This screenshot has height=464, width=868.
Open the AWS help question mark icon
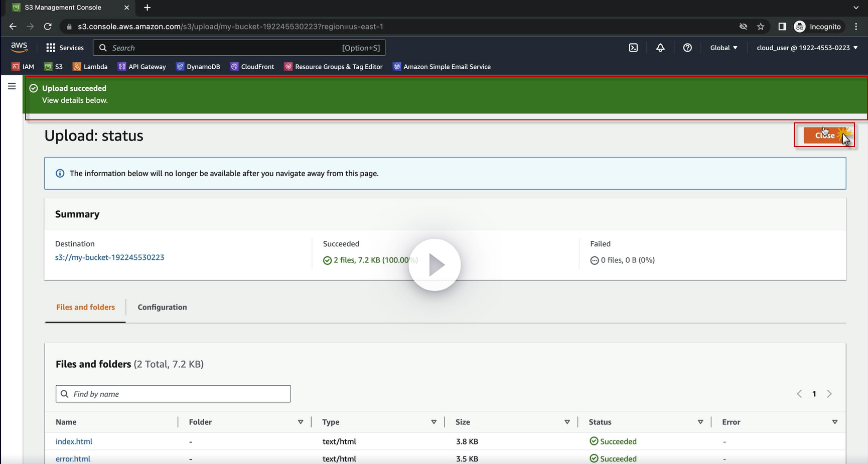coord(687,48)
